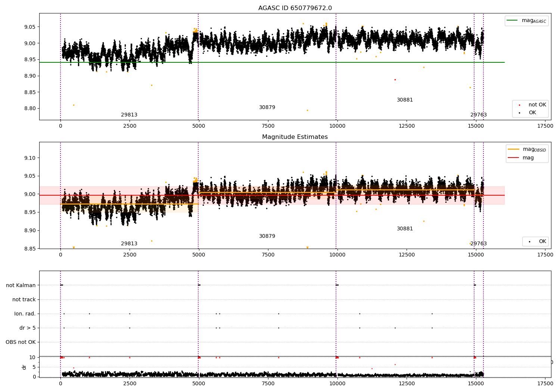Click obsid label 29813 in Magnitude Estimates plot
This screenshot has width=560, height=392.
[129, 244]
